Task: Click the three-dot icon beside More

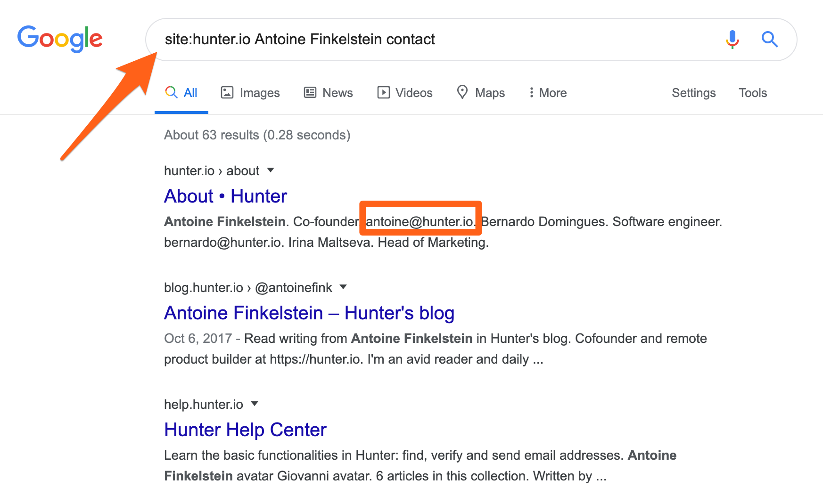Action: click(x=531, y=92)
